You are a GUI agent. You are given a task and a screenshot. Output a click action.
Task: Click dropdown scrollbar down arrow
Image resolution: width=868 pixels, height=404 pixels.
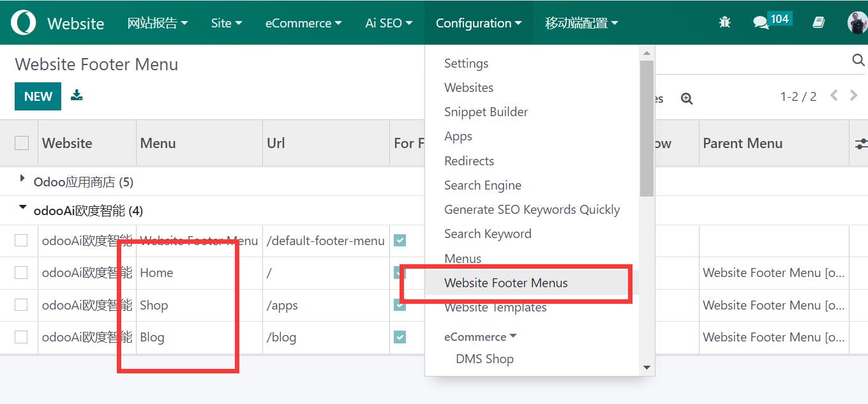pos(647,367)
